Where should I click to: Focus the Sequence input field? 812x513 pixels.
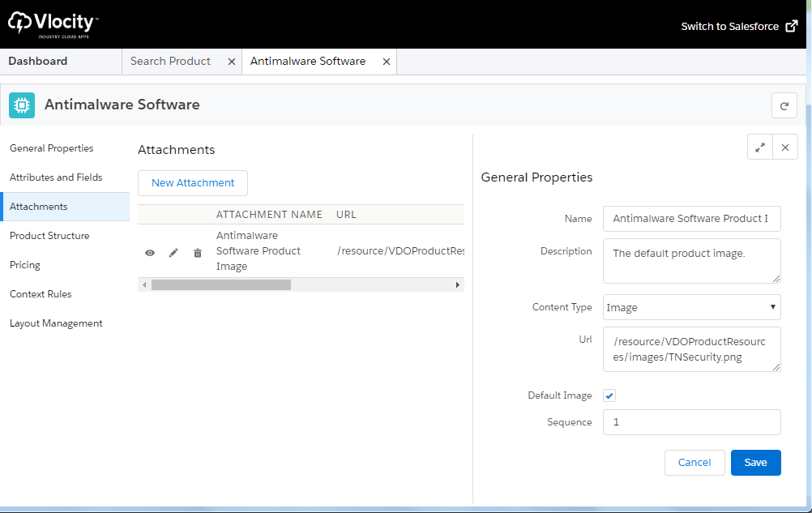[691, 422]
